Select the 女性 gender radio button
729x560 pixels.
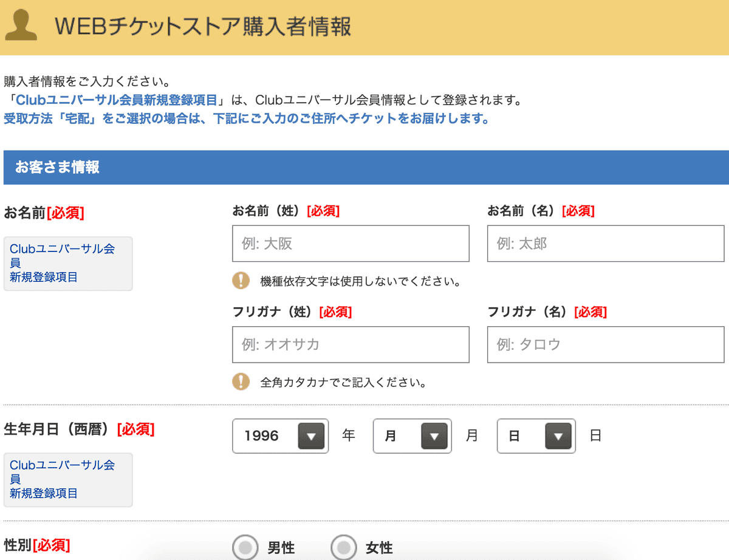[x=344, y=547]
